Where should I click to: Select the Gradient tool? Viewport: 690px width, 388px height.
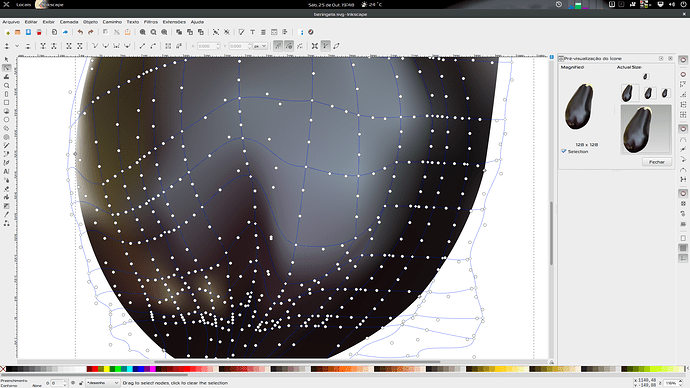tap(6, 206)
